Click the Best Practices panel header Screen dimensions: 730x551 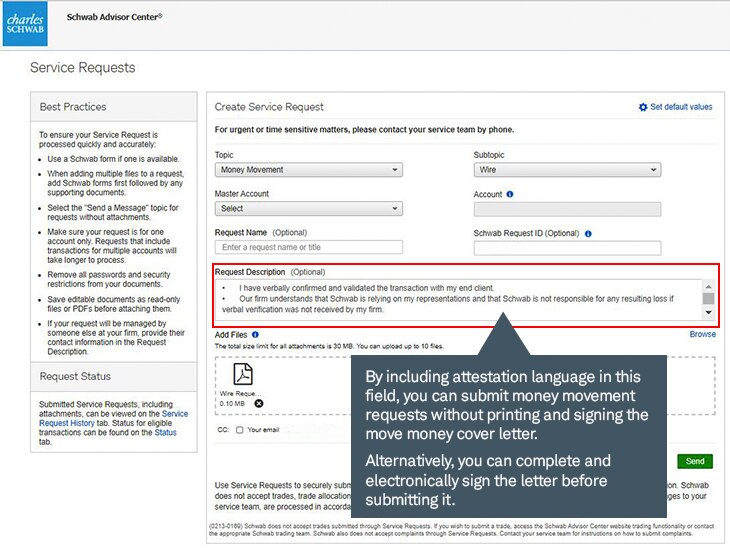(114, 107)
